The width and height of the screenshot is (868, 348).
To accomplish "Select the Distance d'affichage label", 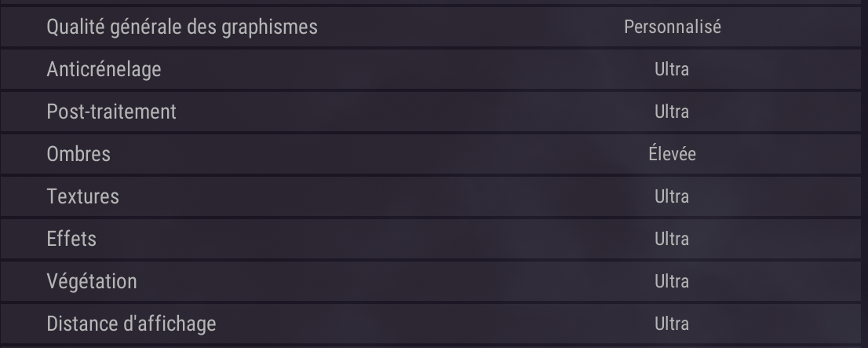I will click(131, 324).
